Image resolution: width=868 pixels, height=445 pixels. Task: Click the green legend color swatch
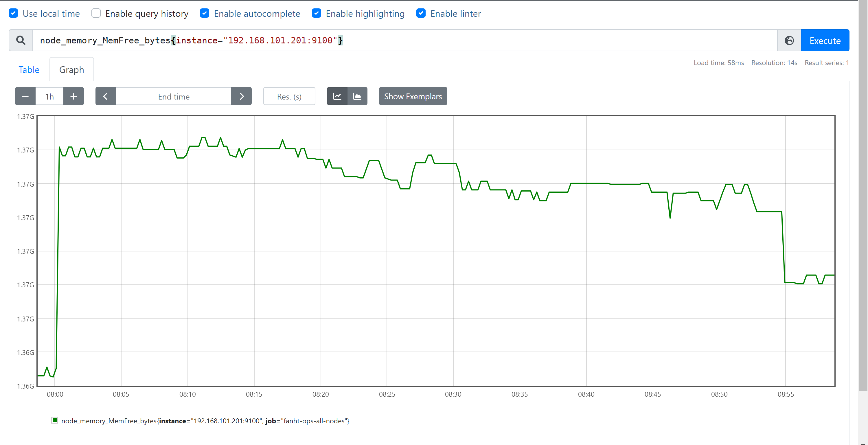55,420
